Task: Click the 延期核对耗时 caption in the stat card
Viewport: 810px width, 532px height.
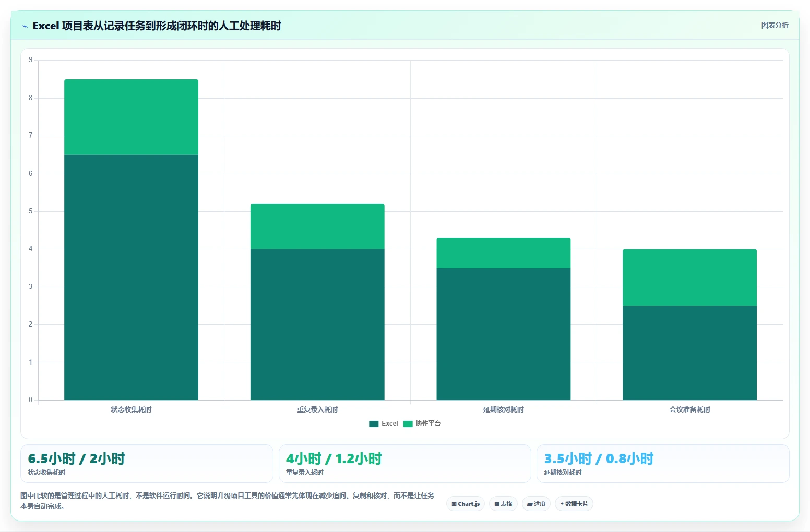Action: [x=563, y=473]
